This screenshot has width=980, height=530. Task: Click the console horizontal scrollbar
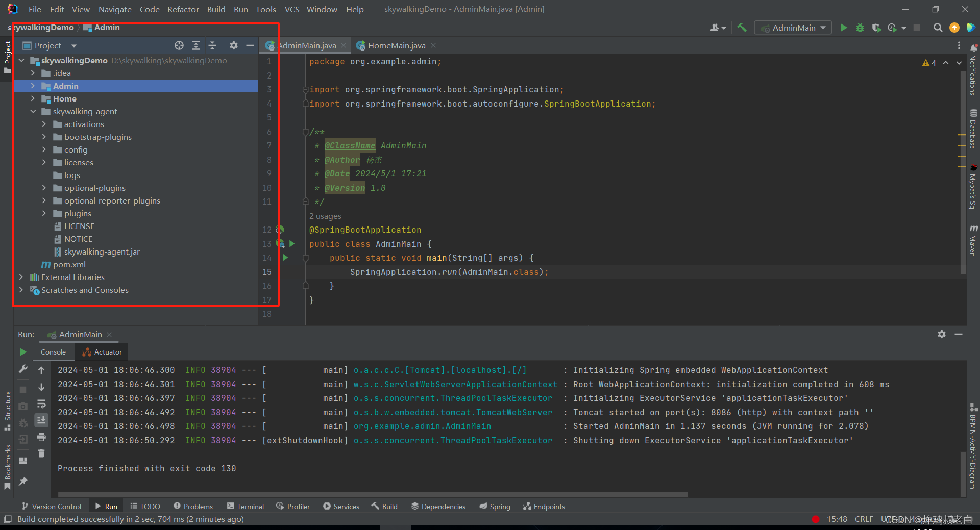373,494
